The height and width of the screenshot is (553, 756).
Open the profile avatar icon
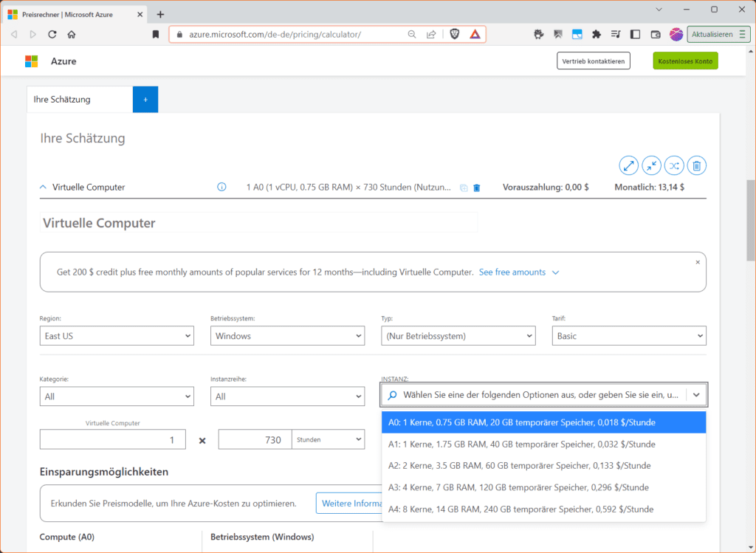(x=676, y=34)
